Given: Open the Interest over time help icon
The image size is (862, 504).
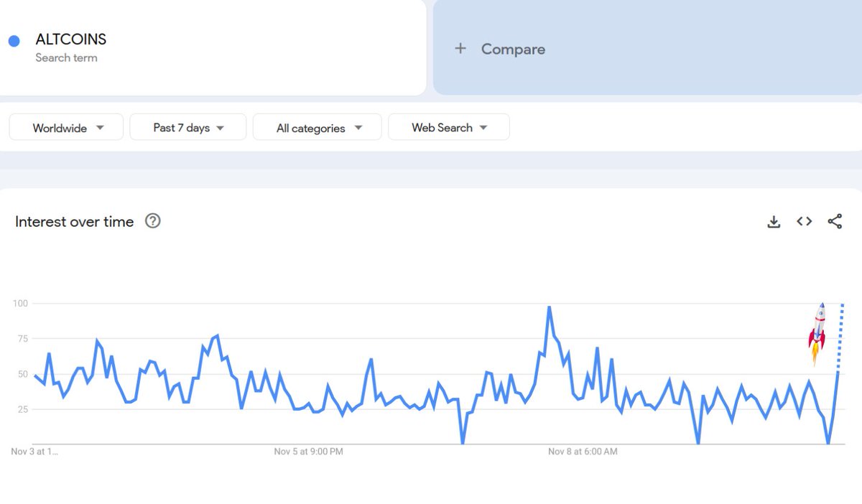Looking at the screenshot, I should tap(153, 221).
